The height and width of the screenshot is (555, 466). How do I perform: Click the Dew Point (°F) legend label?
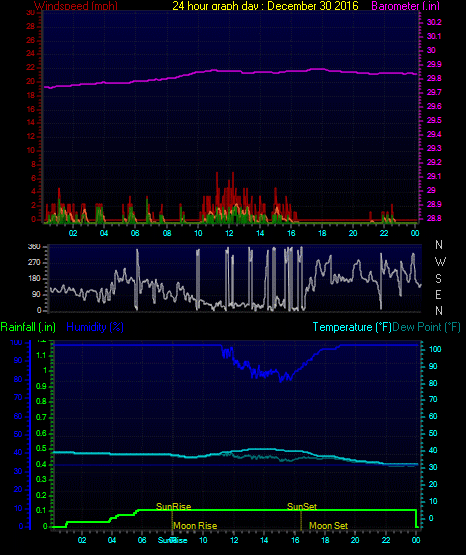(427, 327)
